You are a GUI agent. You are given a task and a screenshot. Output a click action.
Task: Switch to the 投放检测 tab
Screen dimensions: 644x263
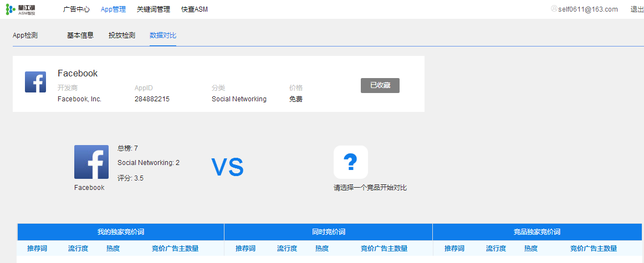[121, 35]
